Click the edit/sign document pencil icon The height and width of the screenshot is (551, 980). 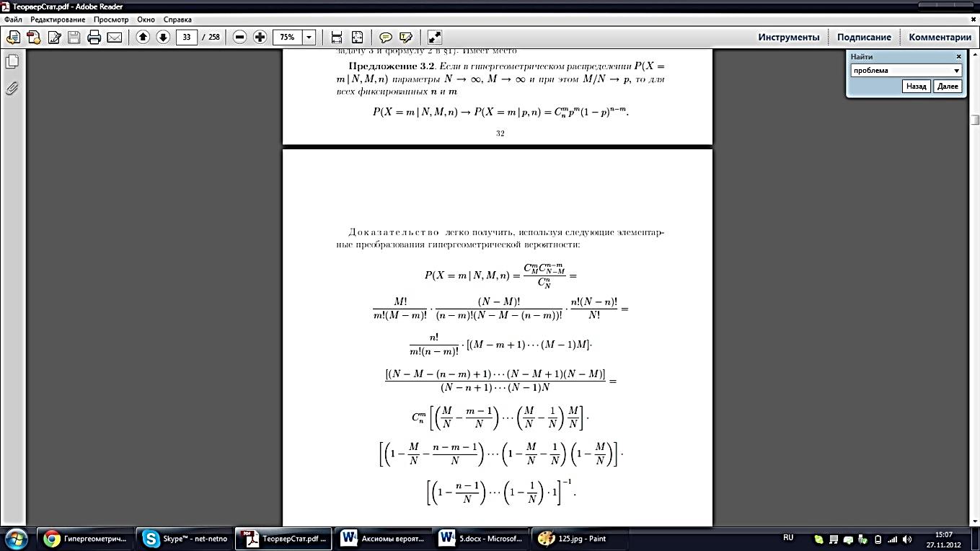pos(53,37)
